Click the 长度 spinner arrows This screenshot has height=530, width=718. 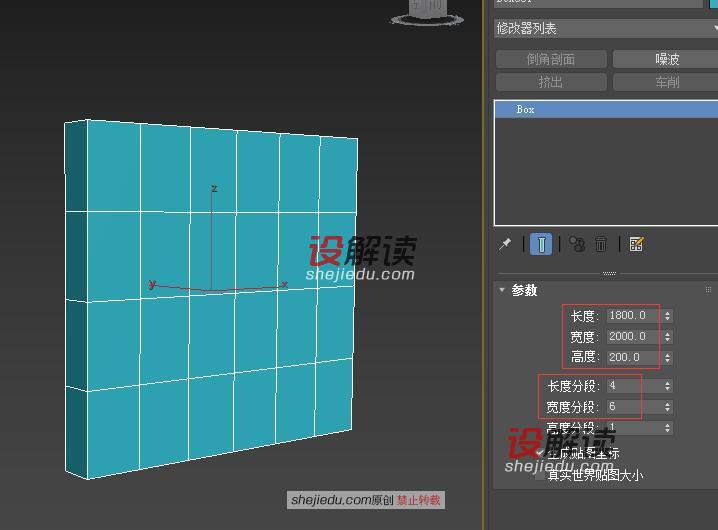coord(667,316)
